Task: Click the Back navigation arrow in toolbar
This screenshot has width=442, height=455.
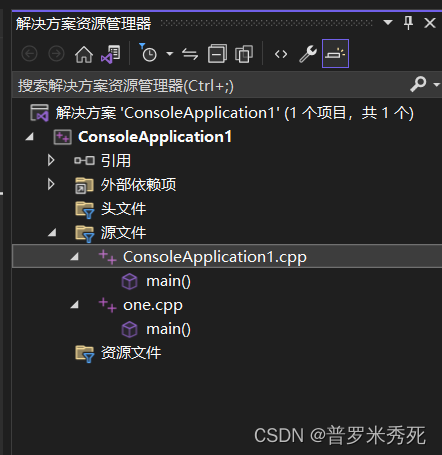Action: point(29,54)
